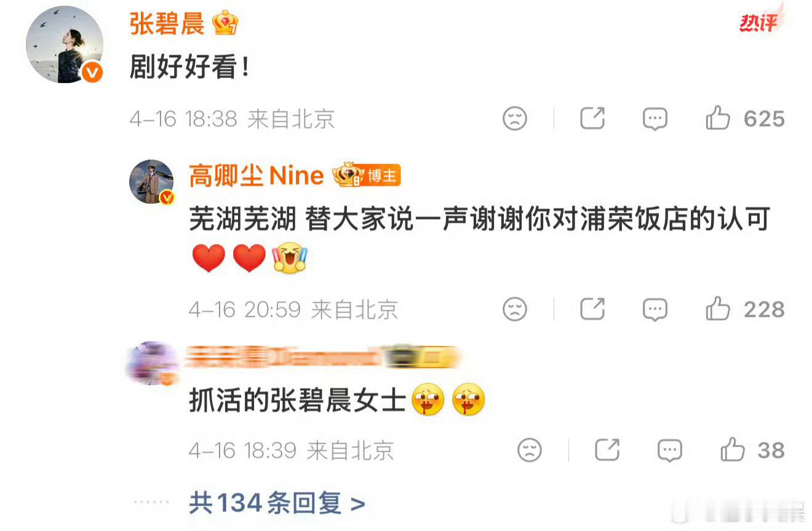Share the 抓活的张碧晨女士 reply using the forward icon
812x531 pixels.
(x=608, y=450)
